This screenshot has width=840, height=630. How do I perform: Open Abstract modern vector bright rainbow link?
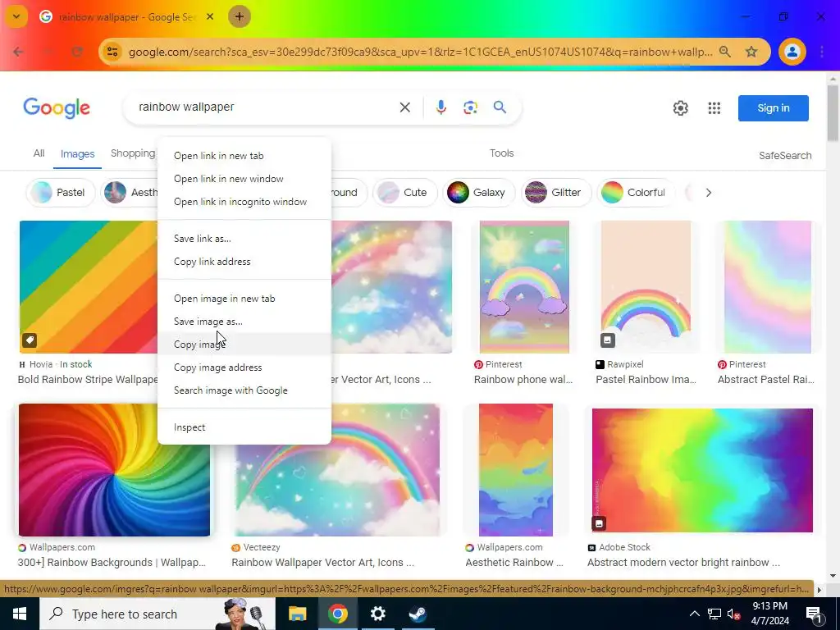pos(683,563)
